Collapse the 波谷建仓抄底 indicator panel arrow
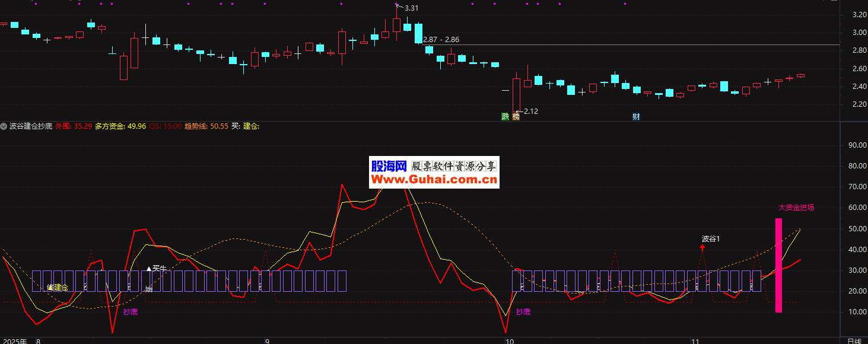 (x=5, y=126)
